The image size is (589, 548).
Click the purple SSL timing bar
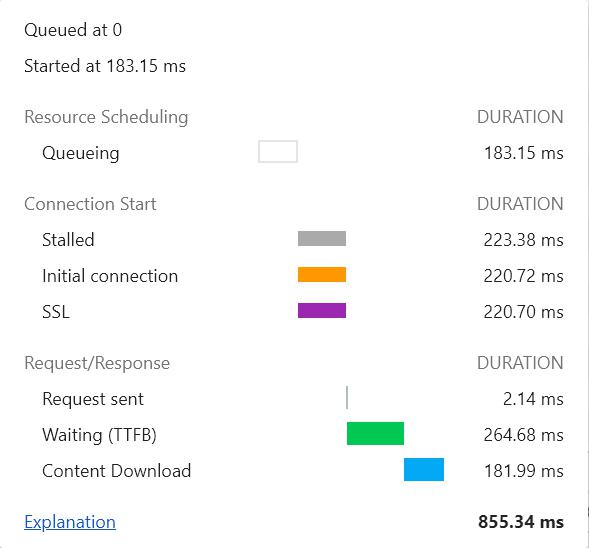[322, 311]
